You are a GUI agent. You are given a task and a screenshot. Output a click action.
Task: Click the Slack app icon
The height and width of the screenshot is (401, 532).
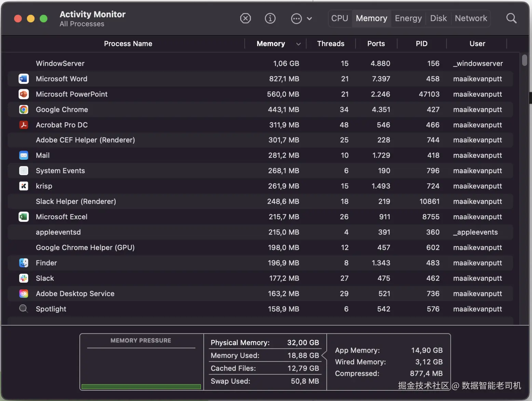(x=24, y=278)
